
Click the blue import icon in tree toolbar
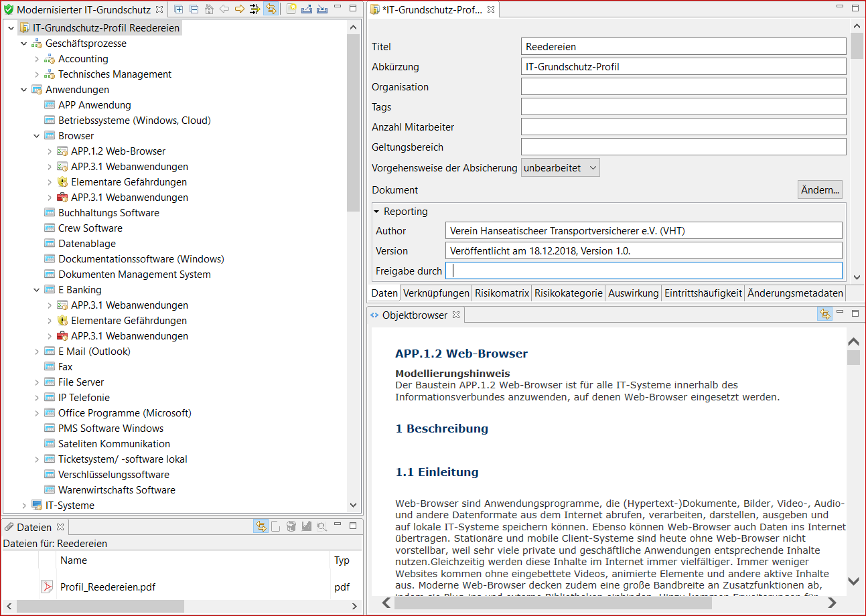click(322, 9)
